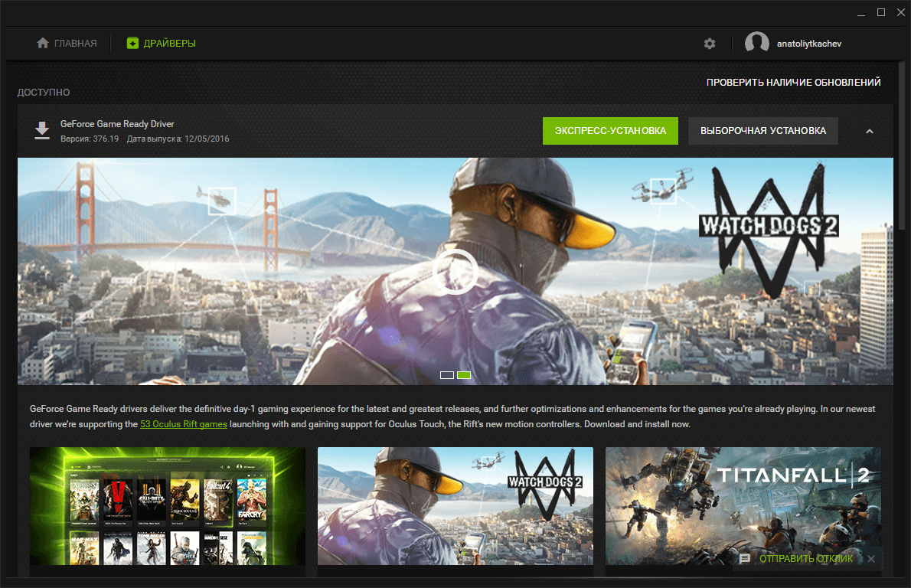Click the speech bubble icon on the feedback banner

click(746, 559)
